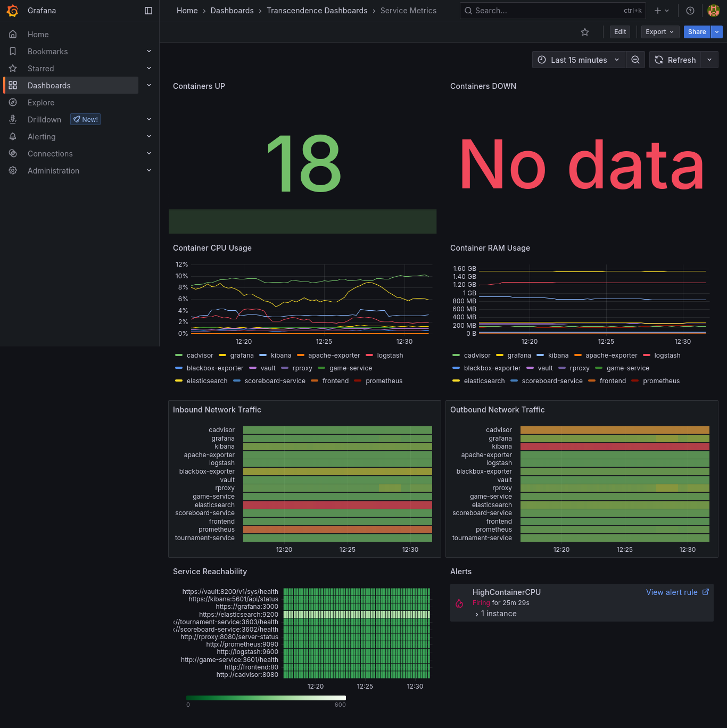727x728 pixels.
Task: Open the Export dropdown
Action: click(x=660, y=32)
